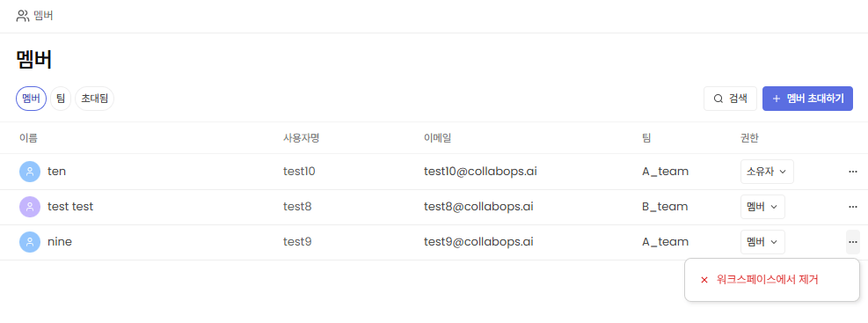Click the 이메일 column header
Screen dimensions: 868x323
coord(437,138)
